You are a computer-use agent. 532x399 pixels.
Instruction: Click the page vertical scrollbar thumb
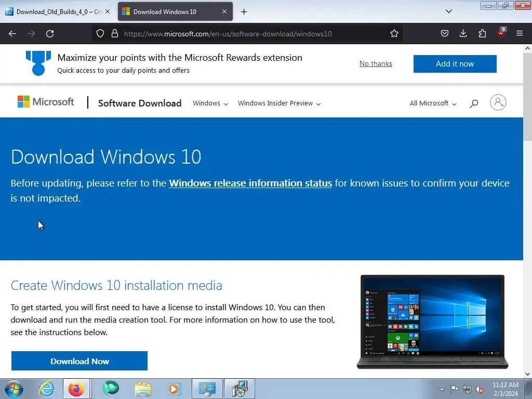[x=527, y=97]
